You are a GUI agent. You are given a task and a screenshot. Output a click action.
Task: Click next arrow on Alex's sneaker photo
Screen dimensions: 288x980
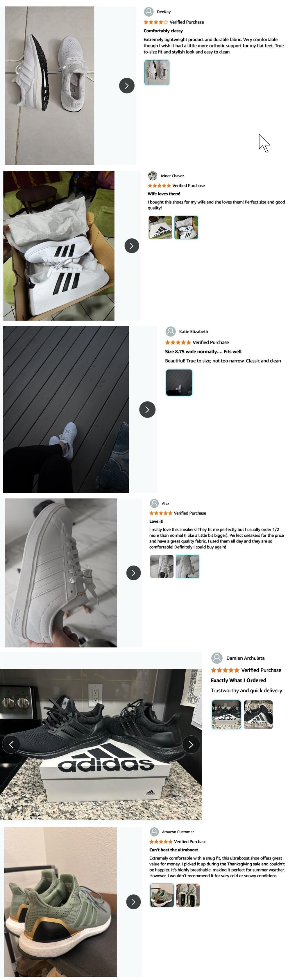pyautogui.click(x=133, y=573)
